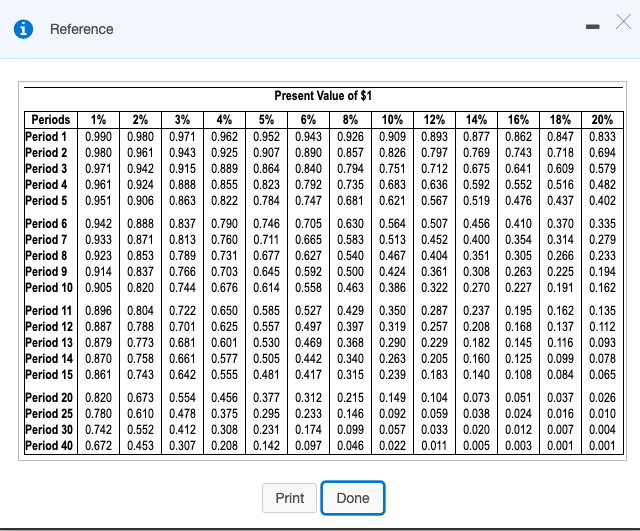The width and height of the screenshot is (640, 531).
Task: Click value 0.513 in Period 7 row
Action: click(x=393, y=239)
